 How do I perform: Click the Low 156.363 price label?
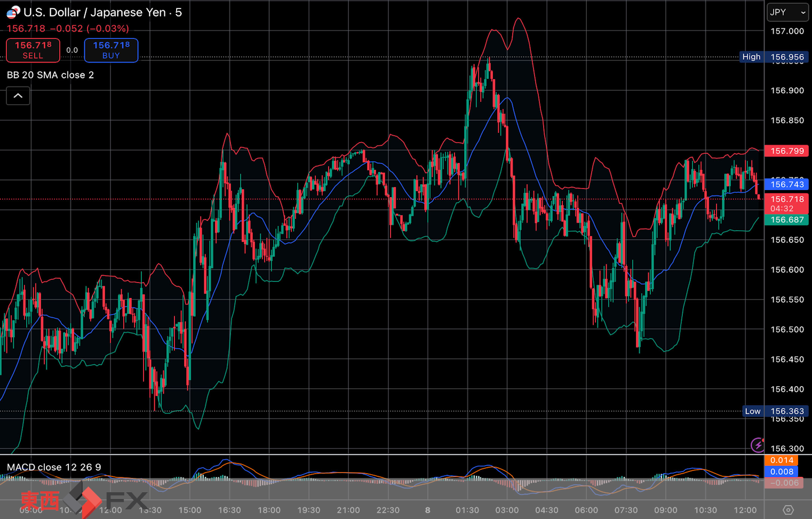774,411
